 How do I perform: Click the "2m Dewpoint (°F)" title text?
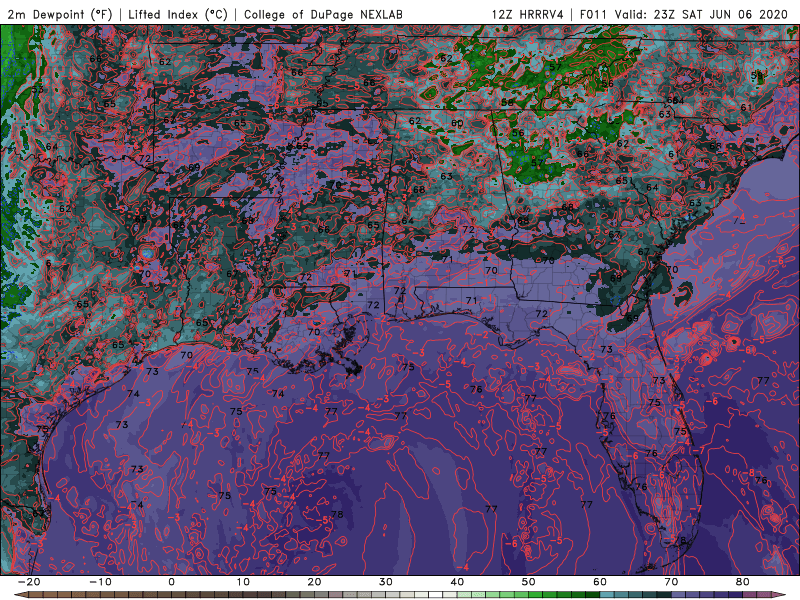pos(60,14)
